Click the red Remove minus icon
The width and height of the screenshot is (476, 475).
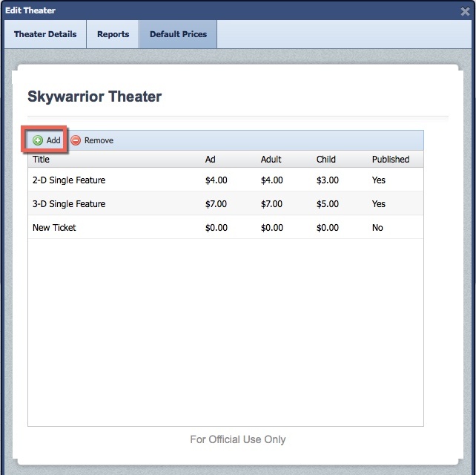(x=76, y=140)
